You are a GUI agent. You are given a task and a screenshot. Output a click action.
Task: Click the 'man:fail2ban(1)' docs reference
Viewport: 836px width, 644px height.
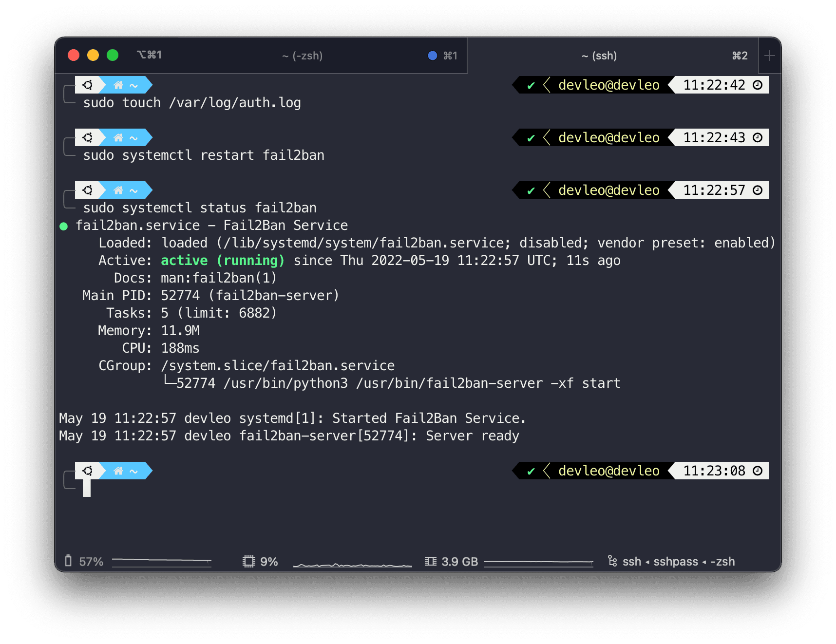(x=219, y=278)
